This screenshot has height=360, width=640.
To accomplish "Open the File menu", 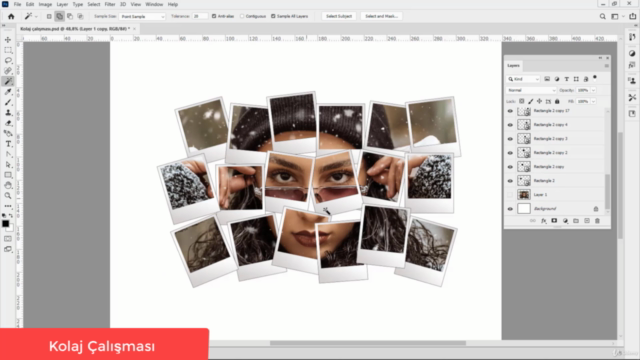I will [17, 4].
